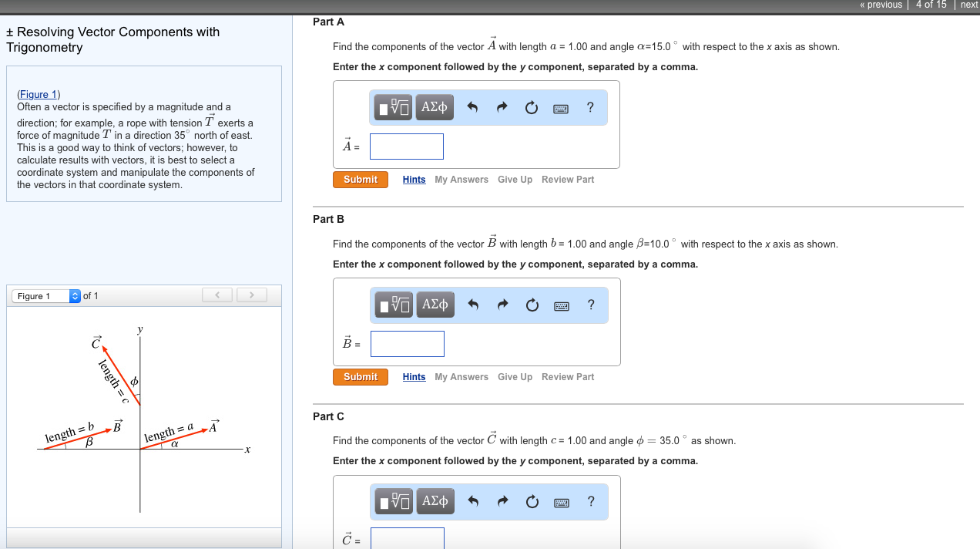Open the math templates icon in Part A
Screen dimensions: 980x549
(393, 107)
